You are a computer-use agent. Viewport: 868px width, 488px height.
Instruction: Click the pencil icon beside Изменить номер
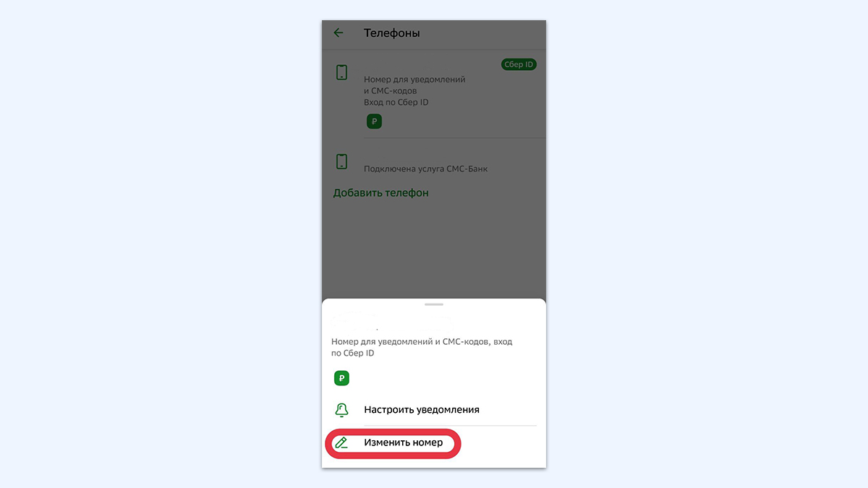341,443
